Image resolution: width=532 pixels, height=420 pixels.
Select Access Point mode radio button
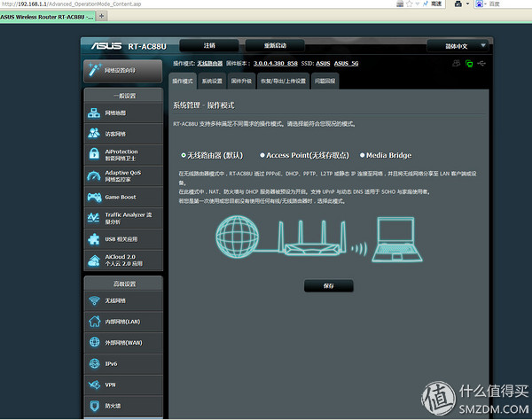pyautogui.click(x=262, y=155)
